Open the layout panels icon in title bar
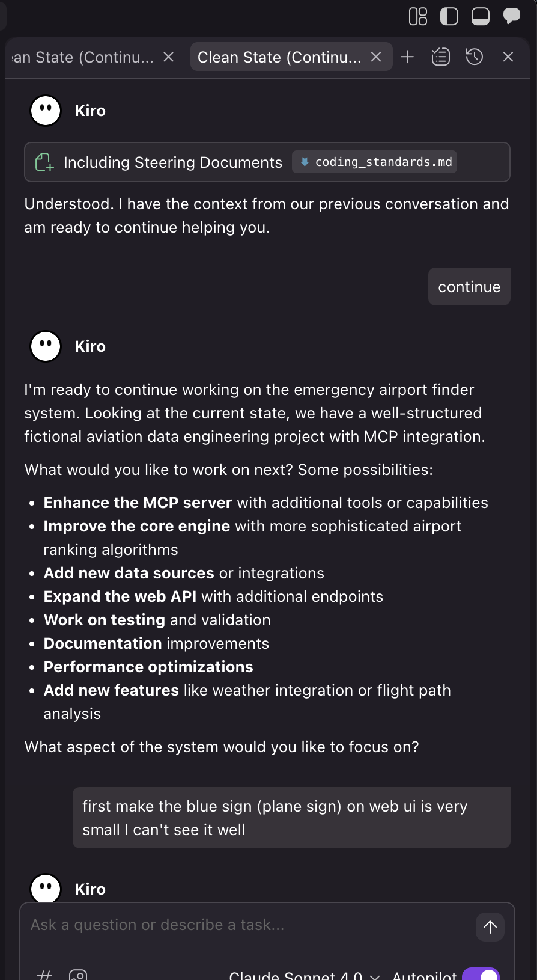Viewport: 537px width, 980px height. pos(417,16)
